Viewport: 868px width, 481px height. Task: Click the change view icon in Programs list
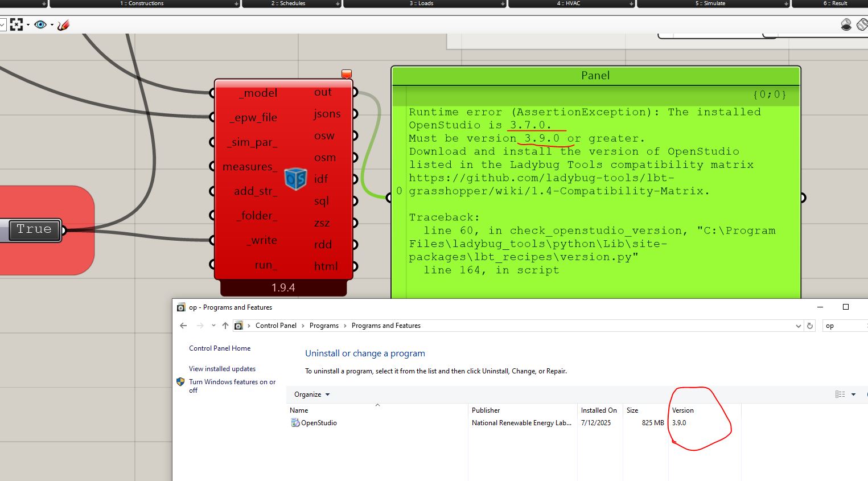click(840, 394)
